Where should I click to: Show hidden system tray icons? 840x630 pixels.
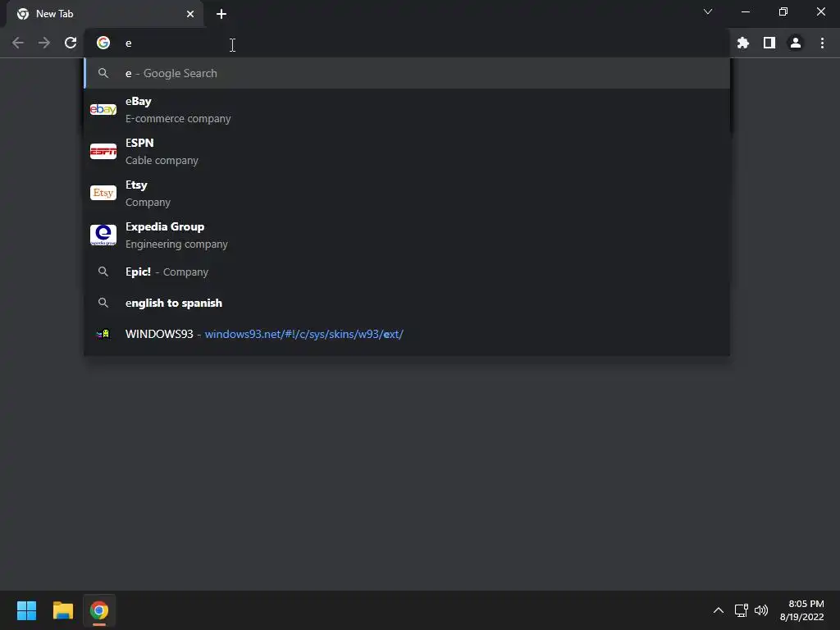pos(719,610)
